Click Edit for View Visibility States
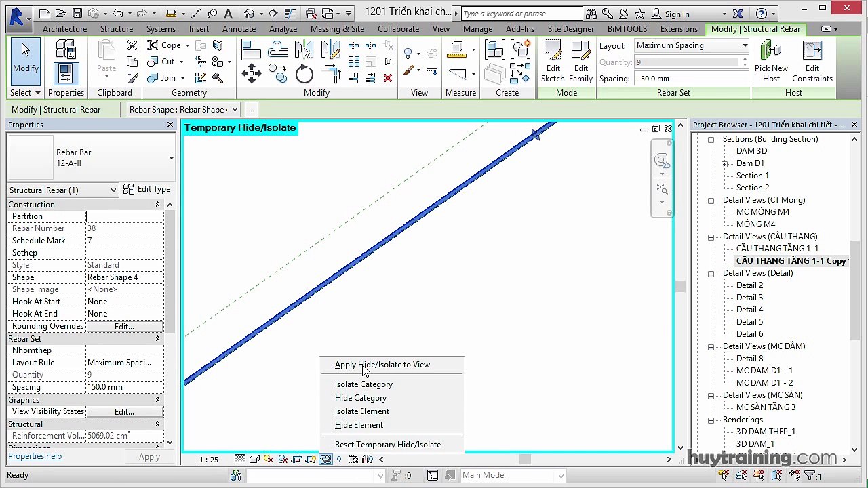 [x=124, y=411]
